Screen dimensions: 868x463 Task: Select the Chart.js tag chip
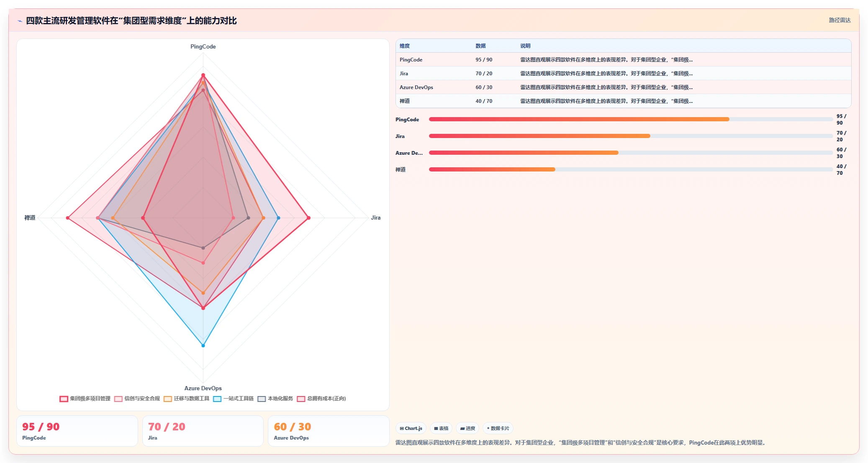click(411, 428)
